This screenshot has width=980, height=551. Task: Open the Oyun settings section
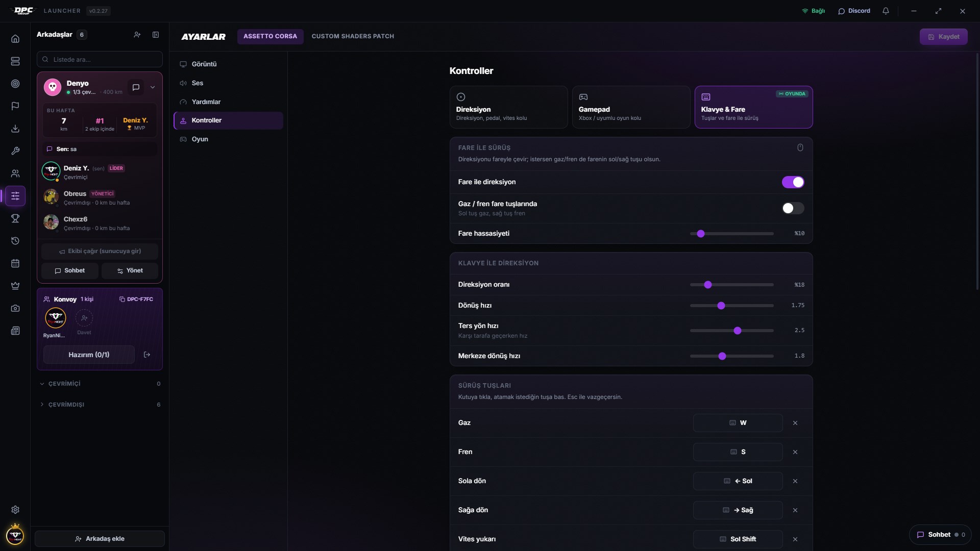[228, 139]
